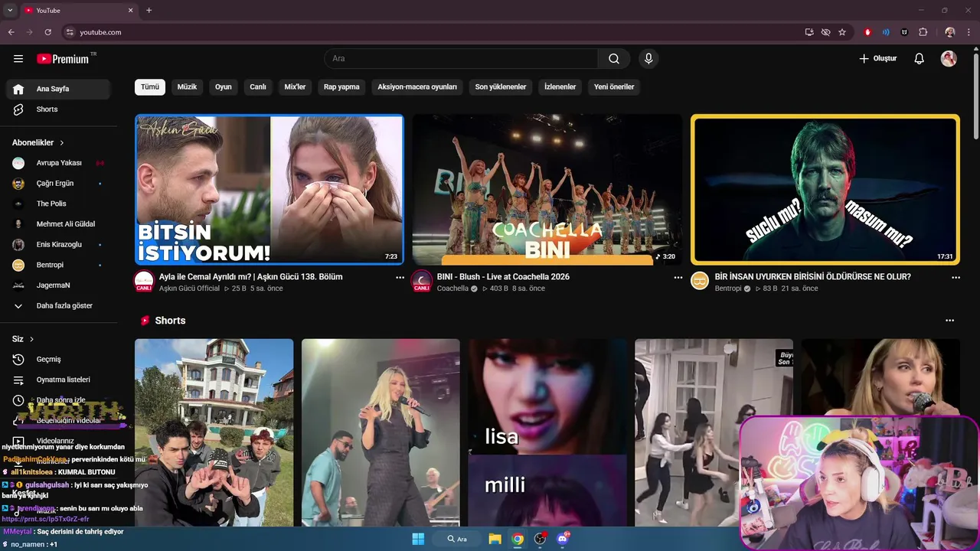Open the Bitsin İstiyorum video thumbnail

[269, 190]
